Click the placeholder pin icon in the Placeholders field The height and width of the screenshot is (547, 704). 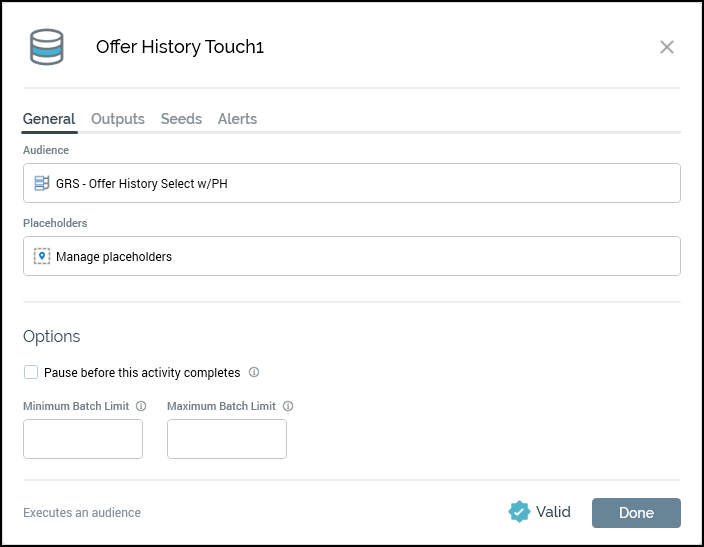(42, 256)
